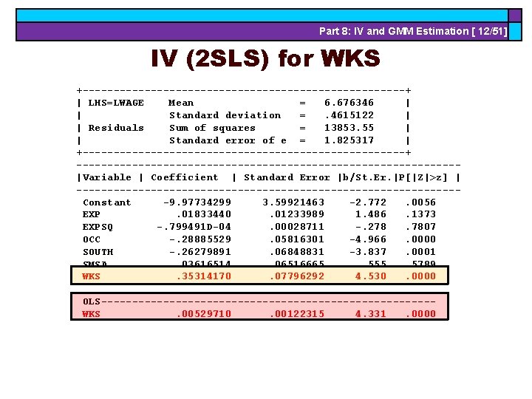Click the EXP coefficient .01833440
The width and height of the screenshot is (532, 399).
pyautogui.click(x=204, y=214)
